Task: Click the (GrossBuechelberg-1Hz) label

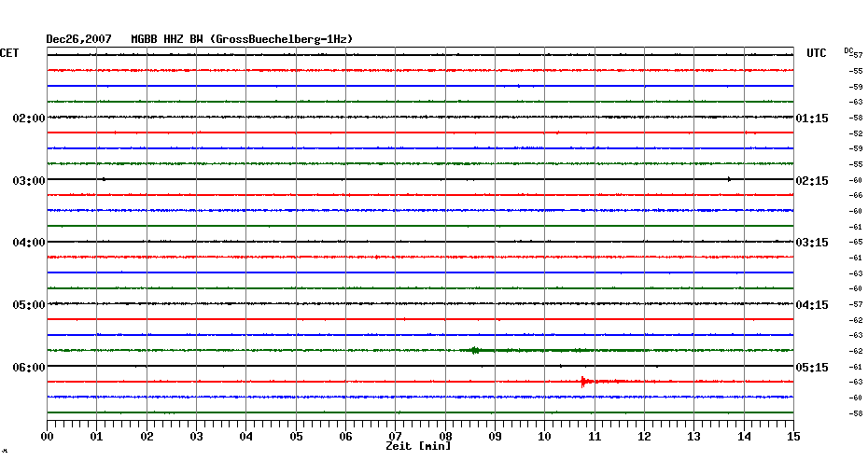Action: pos(281,39)
